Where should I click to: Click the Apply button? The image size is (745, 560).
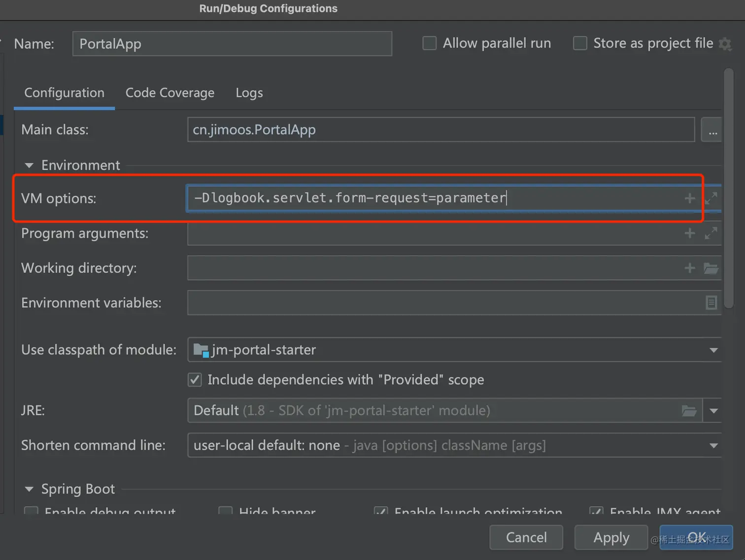pos(611,537)
